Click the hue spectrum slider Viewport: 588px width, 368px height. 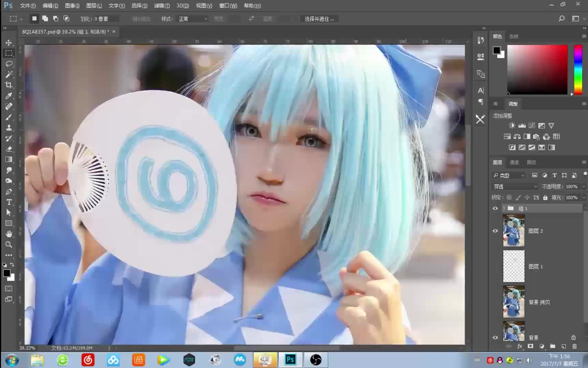click(x=578, y=70)
